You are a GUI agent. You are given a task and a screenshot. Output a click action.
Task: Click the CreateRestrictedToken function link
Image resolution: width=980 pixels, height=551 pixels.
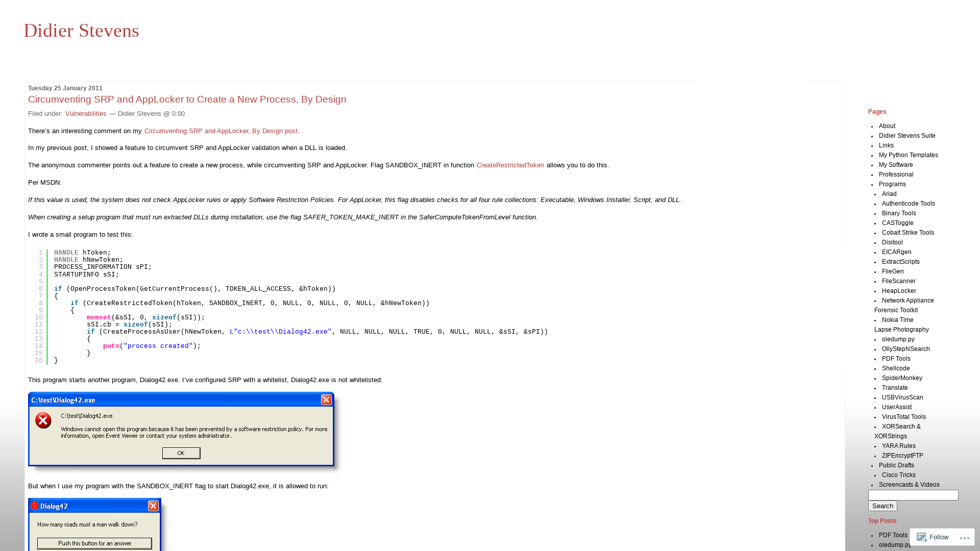tap(510, 165)
